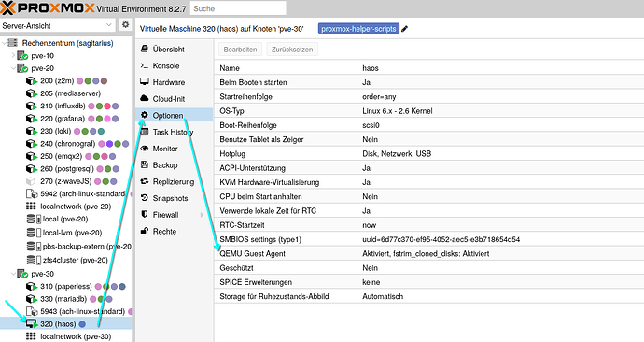The image size is (644, 342).
Task: Select the QEMU Guest Agent row
Action: point(428,253)
